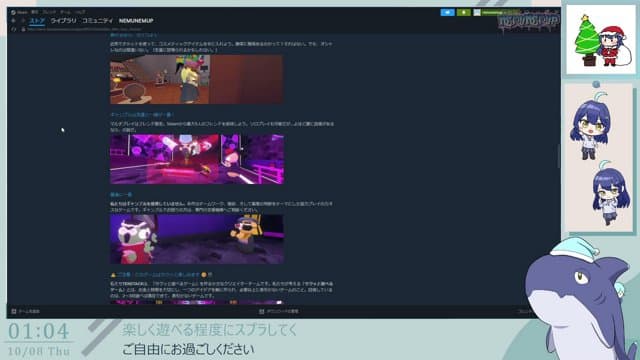
Task: Open the ダウンロードを管理 link
Action: point(282,311)
